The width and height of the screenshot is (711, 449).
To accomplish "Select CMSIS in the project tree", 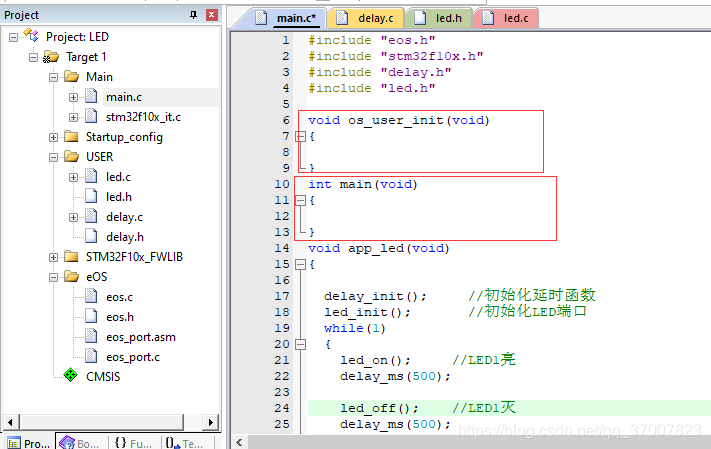I will coord(103,376).
